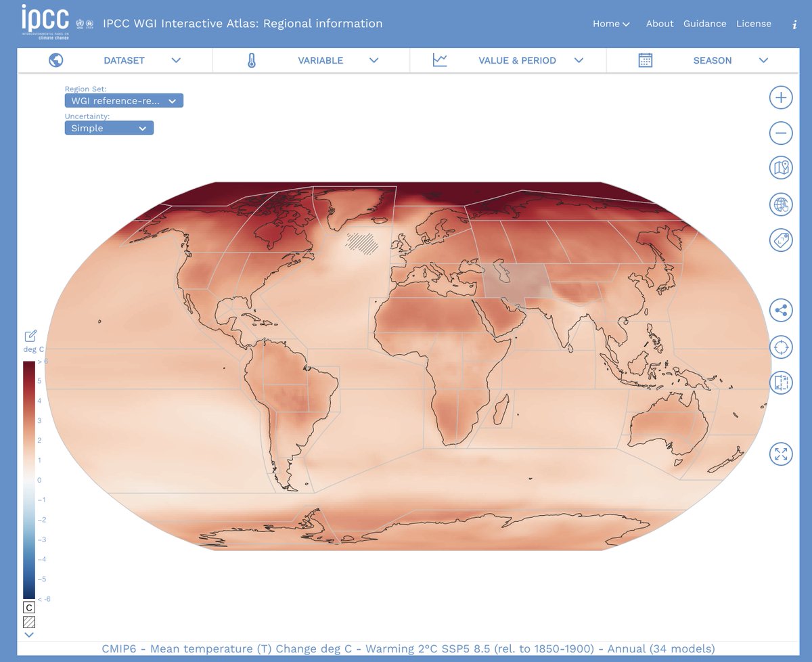Click the IPCC logo
The image size is (812, 662).
tap(45, 23)
